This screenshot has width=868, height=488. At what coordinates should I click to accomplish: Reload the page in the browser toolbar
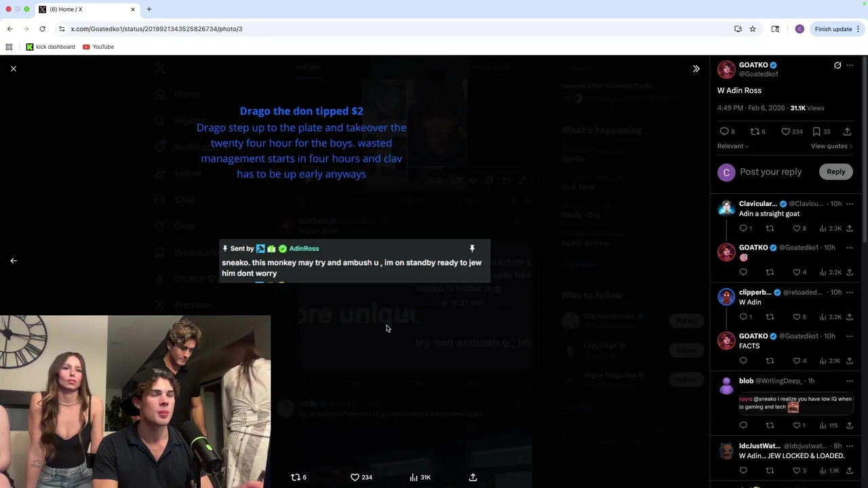click(42, 29)
